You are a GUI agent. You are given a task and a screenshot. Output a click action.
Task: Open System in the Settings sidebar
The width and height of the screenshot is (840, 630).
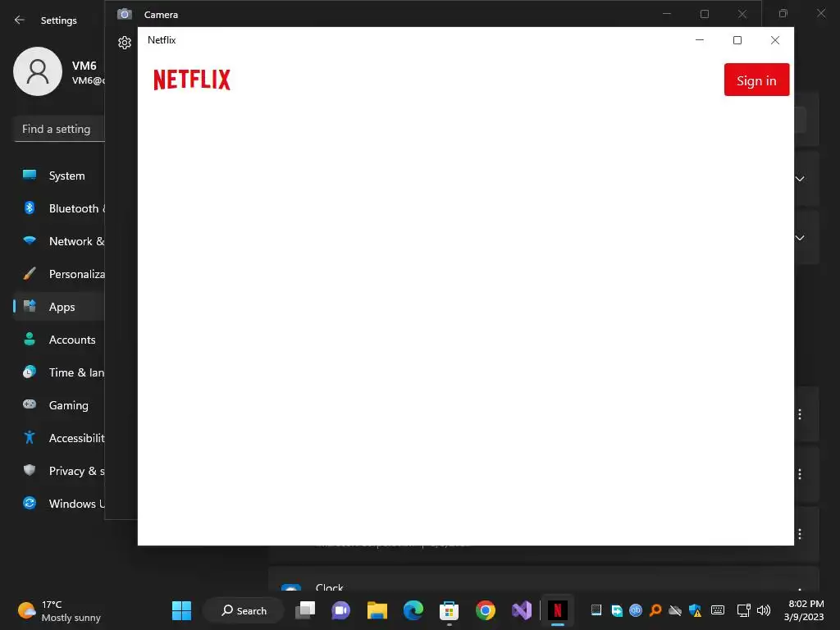59,176
